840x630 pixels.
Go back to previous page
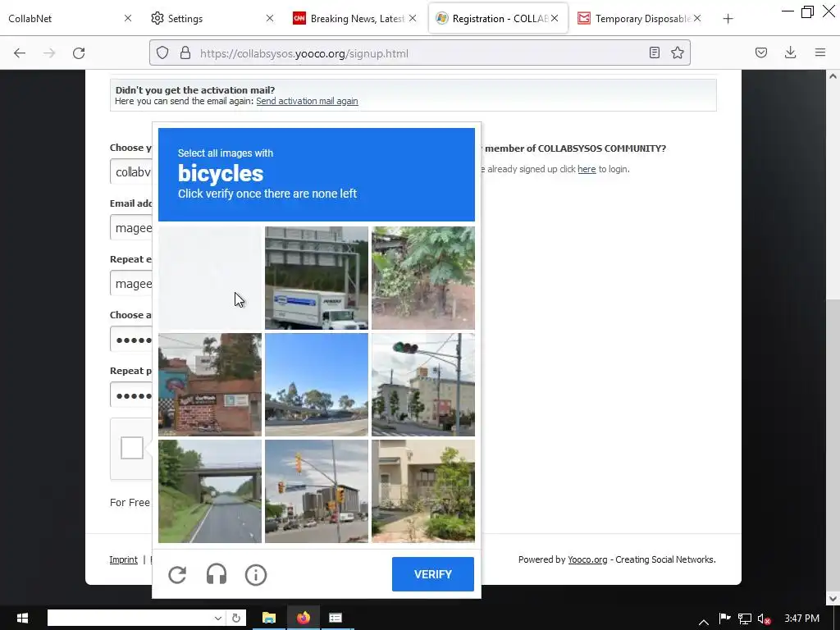coord(20,53)
